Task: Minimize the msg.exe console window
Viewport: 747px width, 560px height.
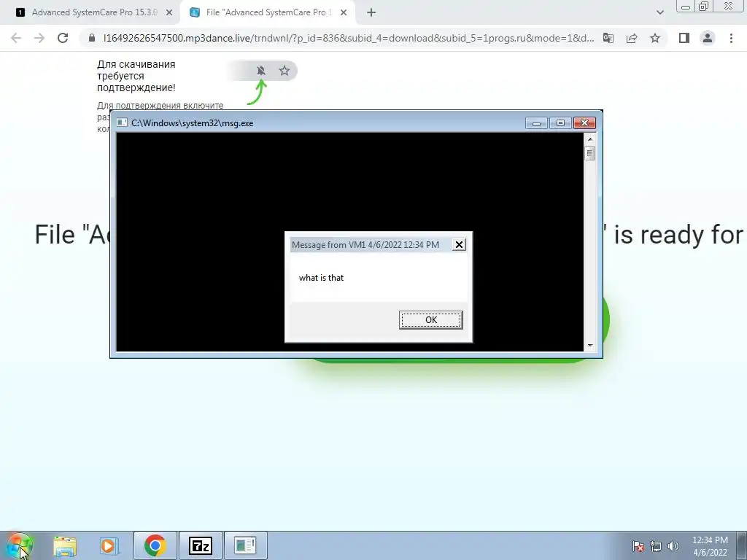Action: pos(536,123)
